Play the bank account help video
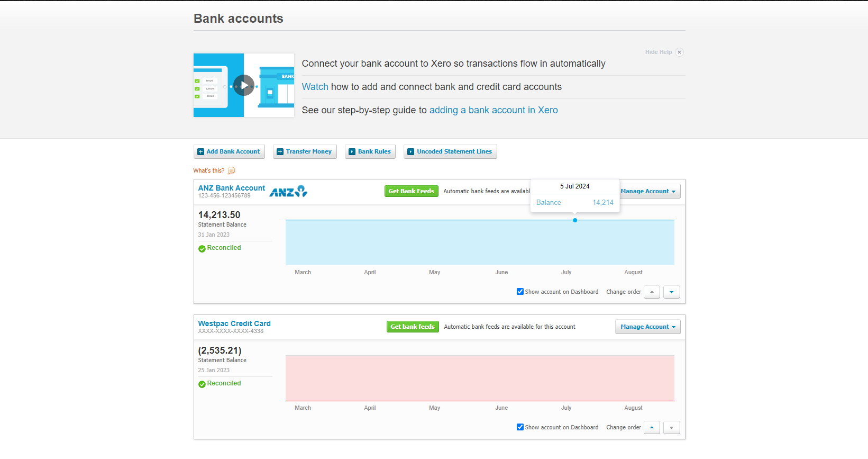The height and width of the screenshot is (459, 868). 244,85
